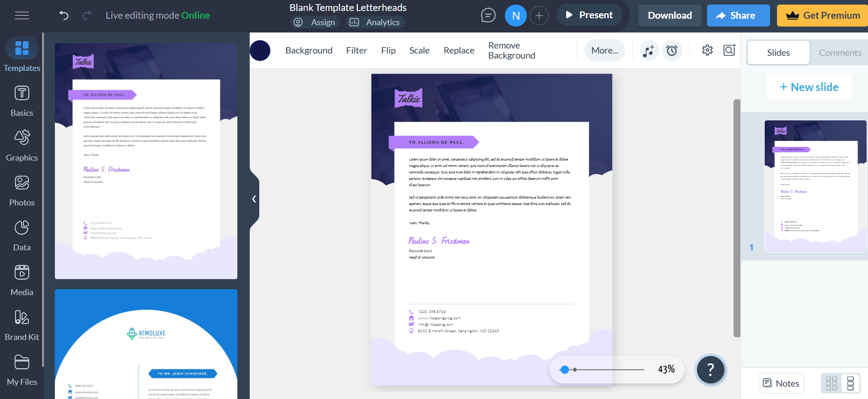Image resolution: width=868 pixels, height=399 pixels.
Task: Add a collaborator with the plus circle
Action: (x=539, y=16)
